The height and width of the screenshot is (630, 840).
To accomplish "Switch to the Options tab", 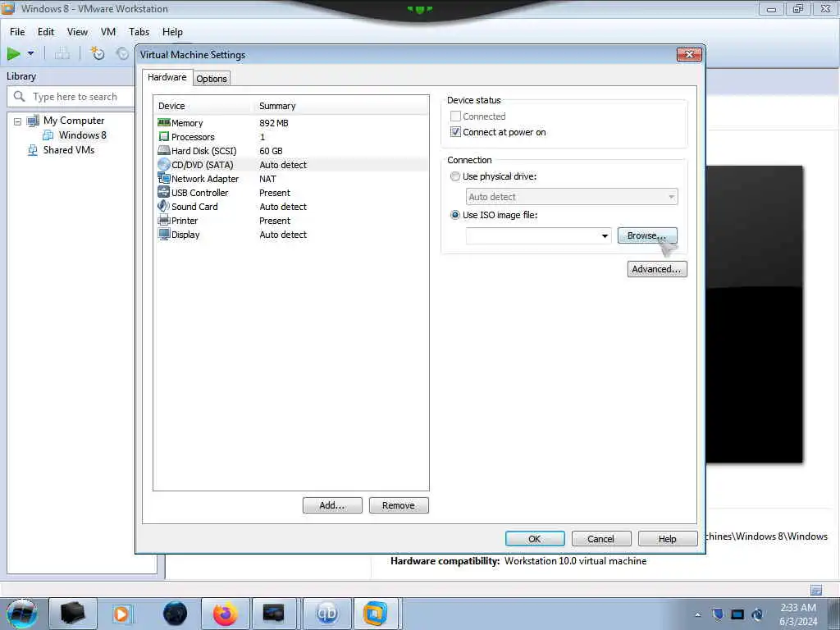I will (212, 79).
